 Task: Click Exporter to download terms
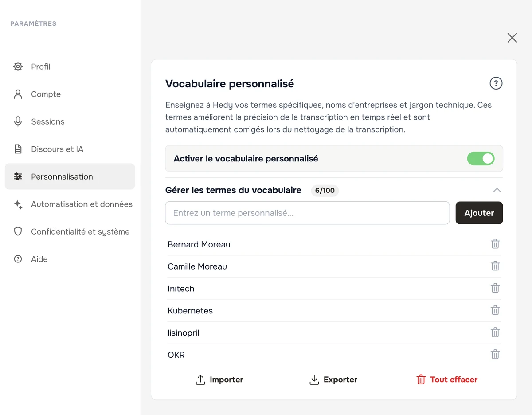[333, 380]
